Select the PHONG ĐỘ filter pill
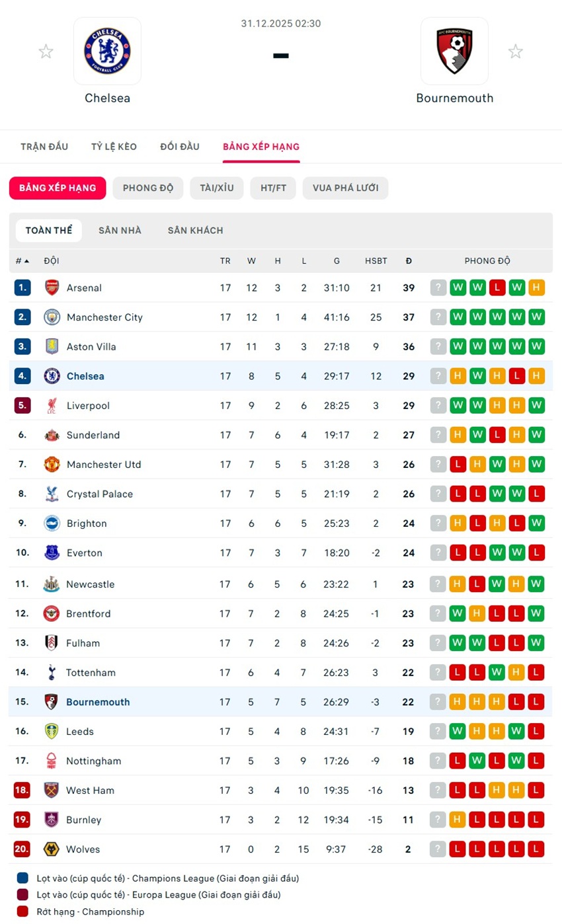This screenshot has width=562, height=924. [x=148, y=188]
